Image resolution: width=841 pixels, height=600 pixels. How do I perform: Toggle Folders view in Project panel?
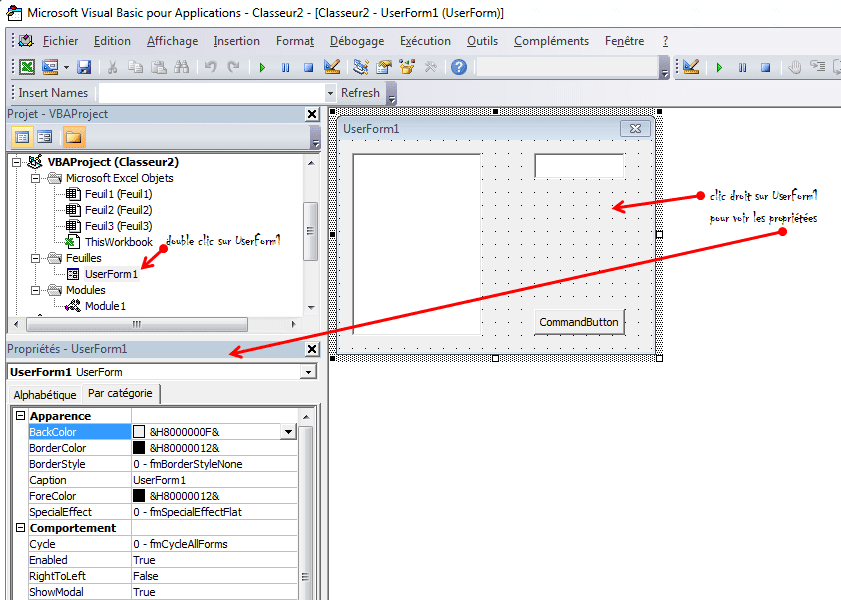(x=73, y=137)
